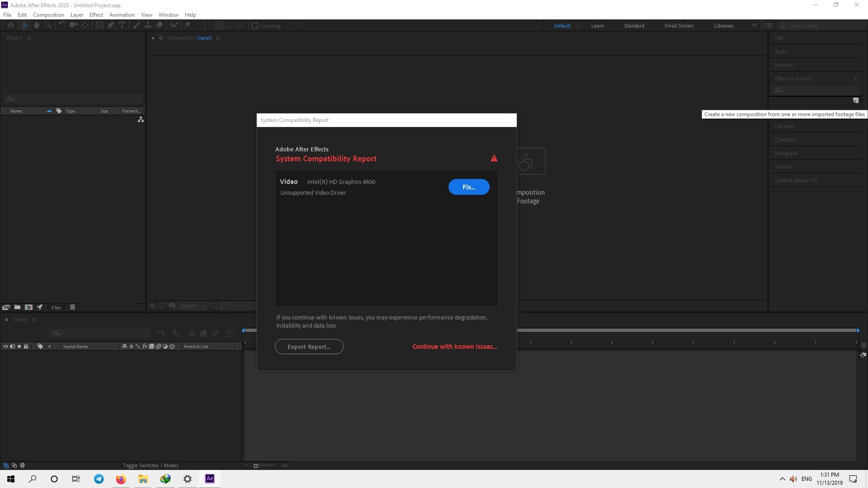Switch to the Learn workspace tab
The height and width of the screenshot is (488, 868).
pyautogui.click(x=598, y=26)
